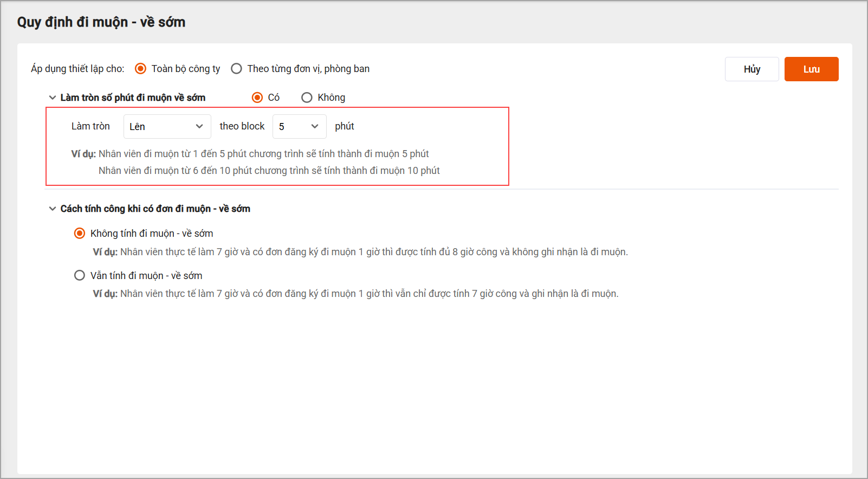The image size is (868, 479).
Task: Click "Cách tính công khi có đơn" section heading
Action: pos(155,209)
